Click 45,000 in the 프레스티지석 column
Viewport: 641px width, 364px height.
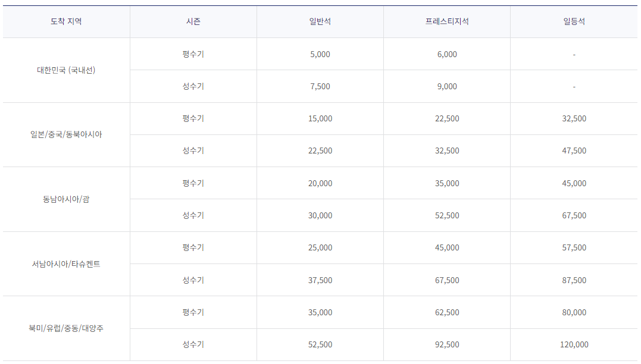(x=447, y=247)
